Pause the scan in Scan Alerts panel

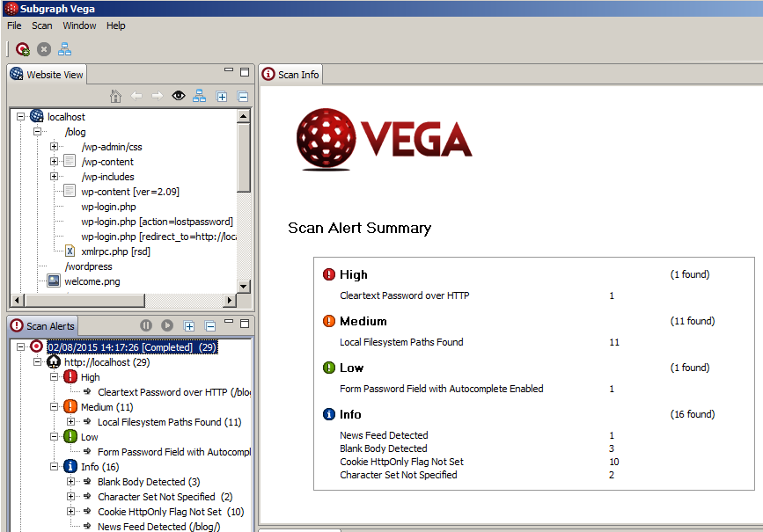point(146,325)
